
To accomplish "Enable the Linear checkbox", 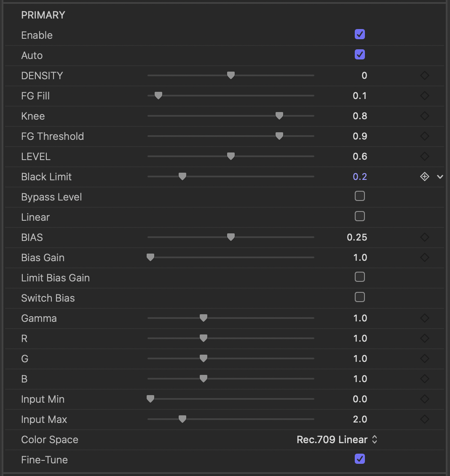I will (360, 217).
